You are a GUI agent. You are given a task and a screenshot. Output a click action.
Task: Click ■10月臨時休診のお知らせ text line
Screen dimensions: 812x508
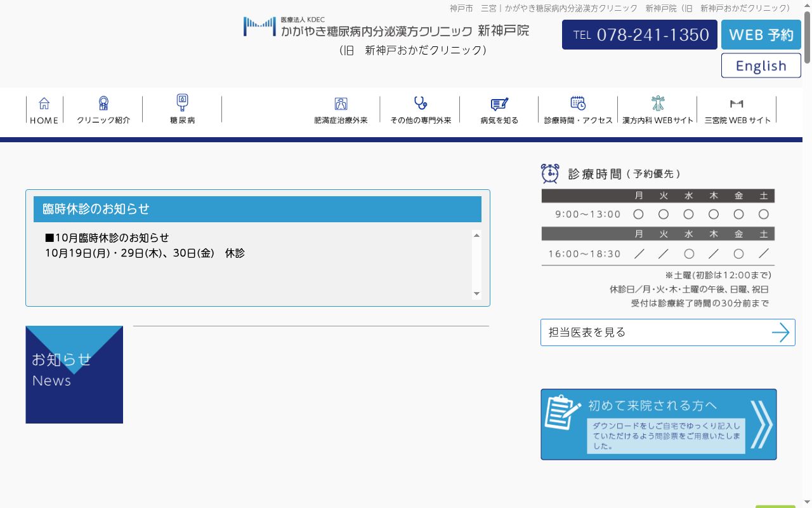tap(107, 237)
